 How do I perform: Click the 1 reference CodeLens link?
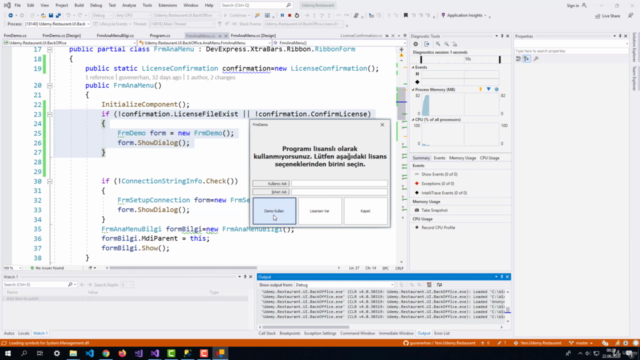(x=99, y=78)
